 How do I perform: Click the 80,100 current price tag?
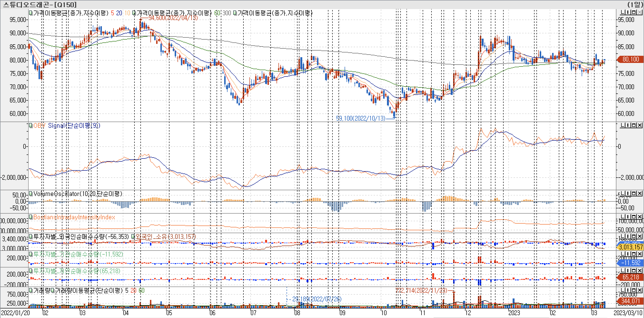(x=630, y=59)
